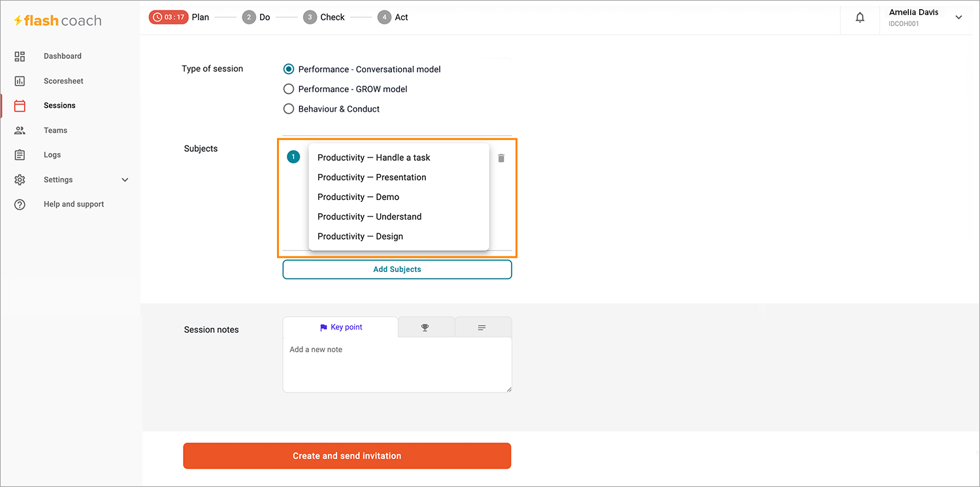
Task: Go to the Plan step
Action: coord(201,17)
